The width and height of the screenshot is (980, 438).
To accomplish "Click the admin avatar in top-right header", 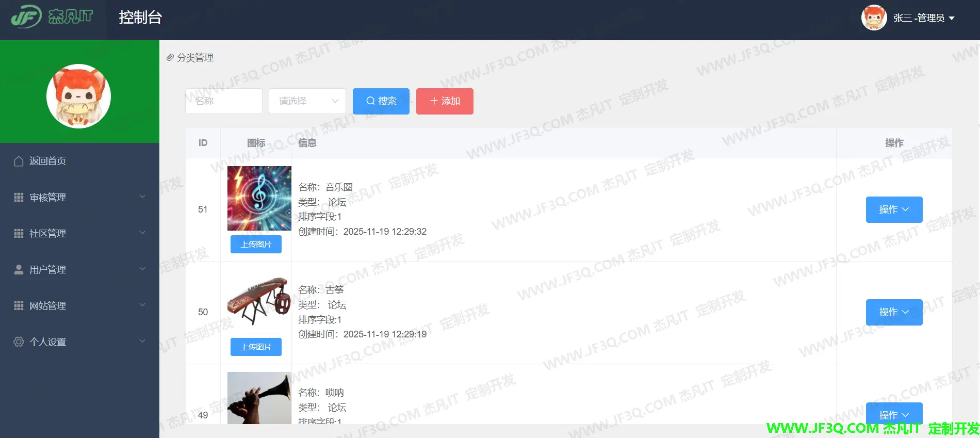I will tap(874, 18).
